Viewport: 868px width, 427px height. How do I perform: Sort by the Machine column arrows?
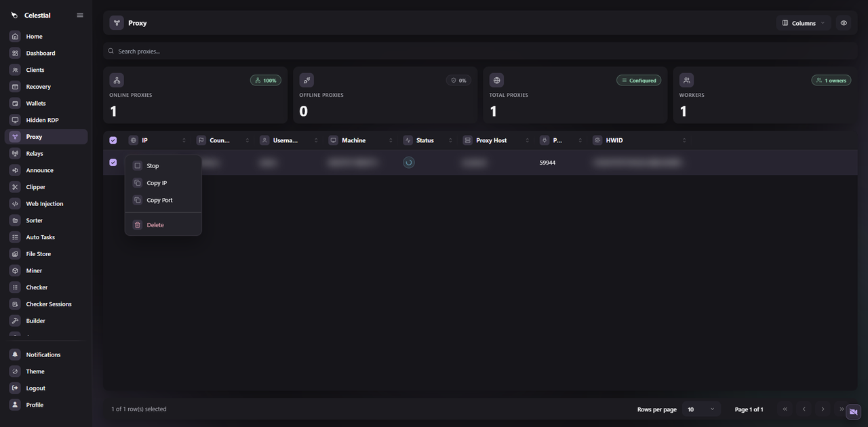(x=391, y=140)
